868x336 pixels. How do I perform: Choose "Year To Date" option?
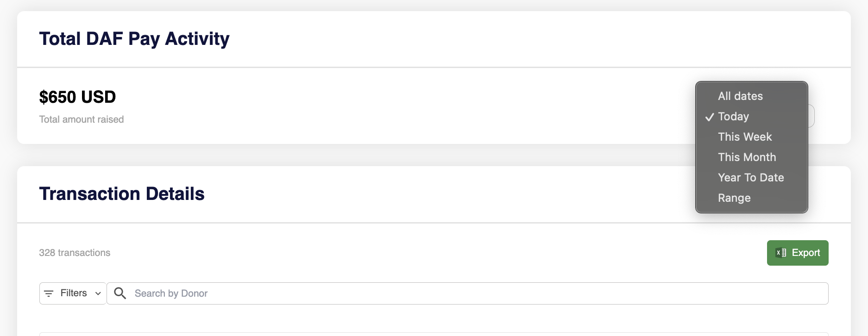coord(751,178)
